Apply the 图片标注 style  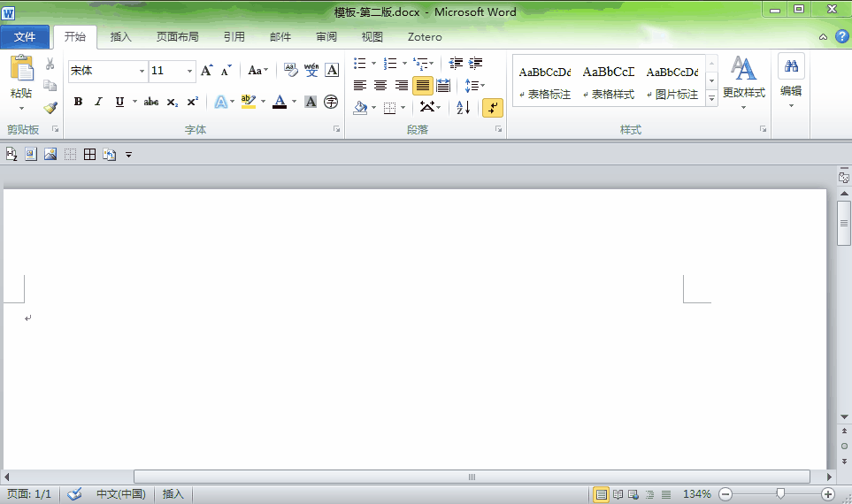click(672, 82)
